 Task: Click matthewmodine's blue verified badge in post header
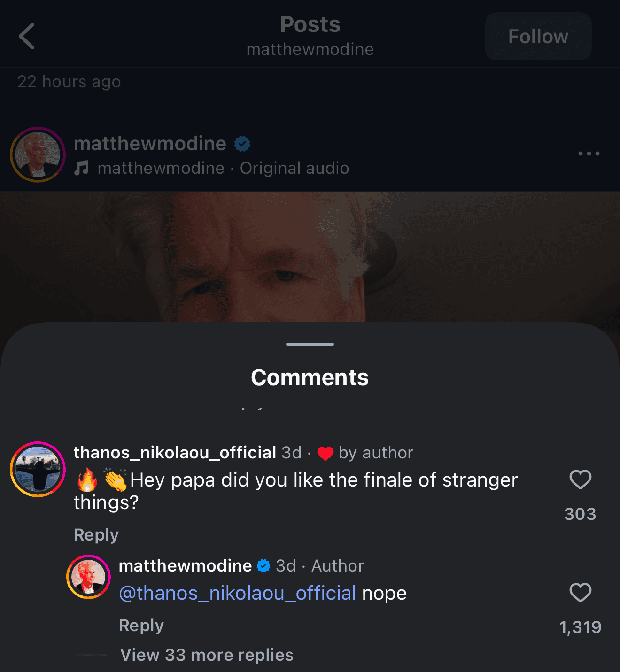(x=242, y=144)
